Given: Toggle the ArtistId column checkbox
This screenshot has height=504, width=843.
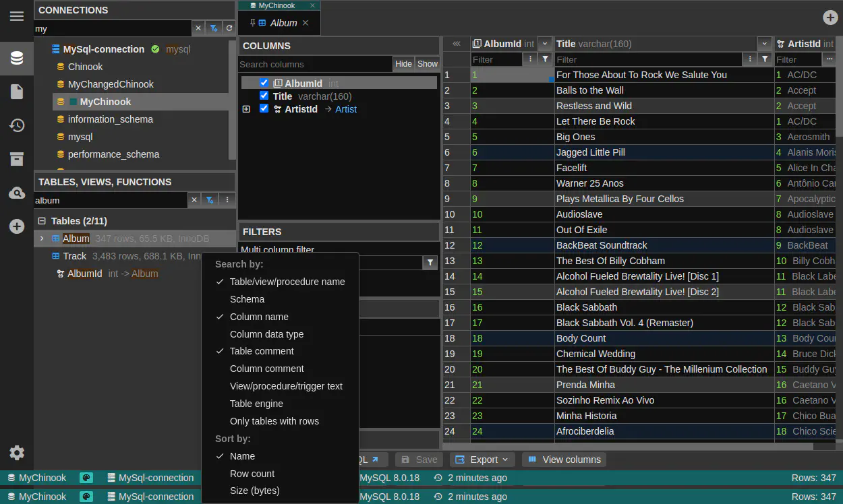Looking at the screenshot, I should [264, 108].
